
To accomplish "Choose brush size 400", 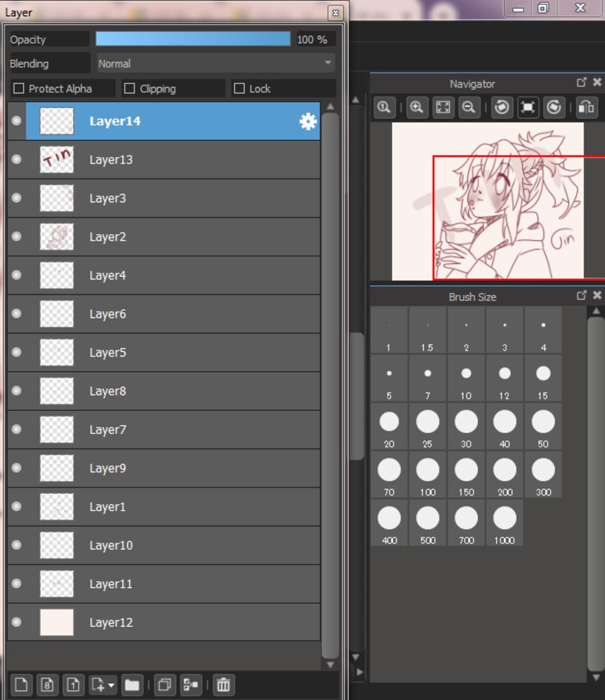I will coord(389,523).
